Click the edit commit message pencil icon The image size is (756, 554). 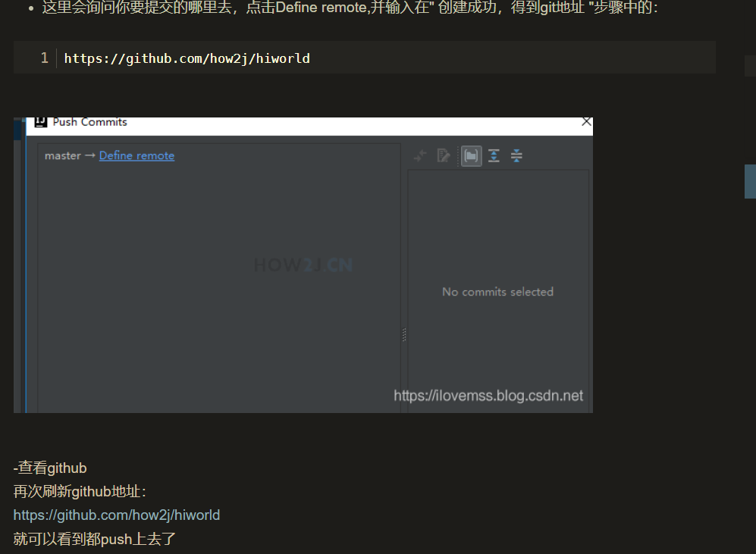444,155
